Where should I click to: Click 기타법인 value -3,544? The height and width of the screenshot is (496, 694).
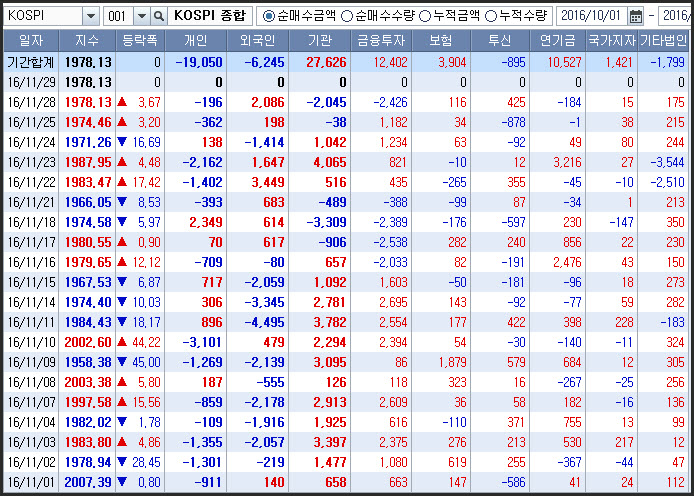pyautogui.click(x=667, y=162)
